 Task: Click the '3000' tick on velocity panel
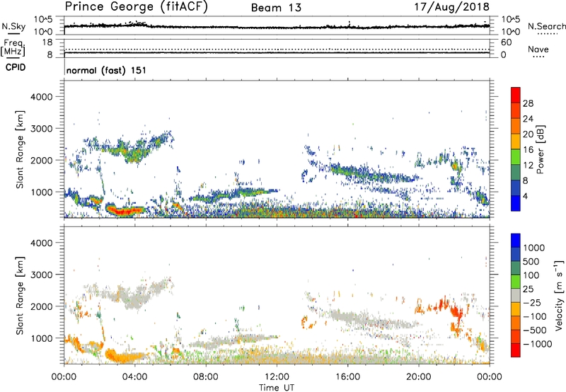click(41, 275)
